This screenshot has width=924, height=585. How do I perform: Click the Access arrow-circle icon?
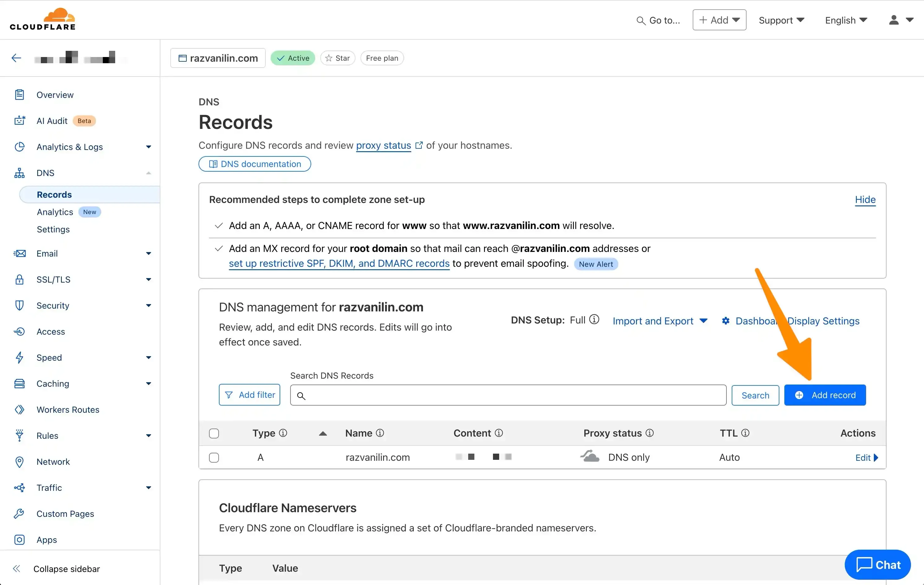coord(19,331)
